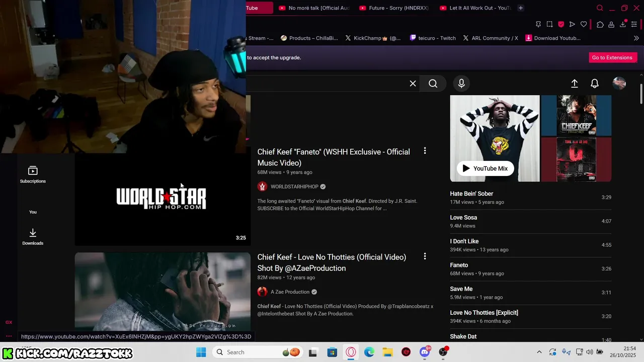The image size is (644, 362).
Task: Visit the A Zae Production channel name
Action: (x=290, y=292)
